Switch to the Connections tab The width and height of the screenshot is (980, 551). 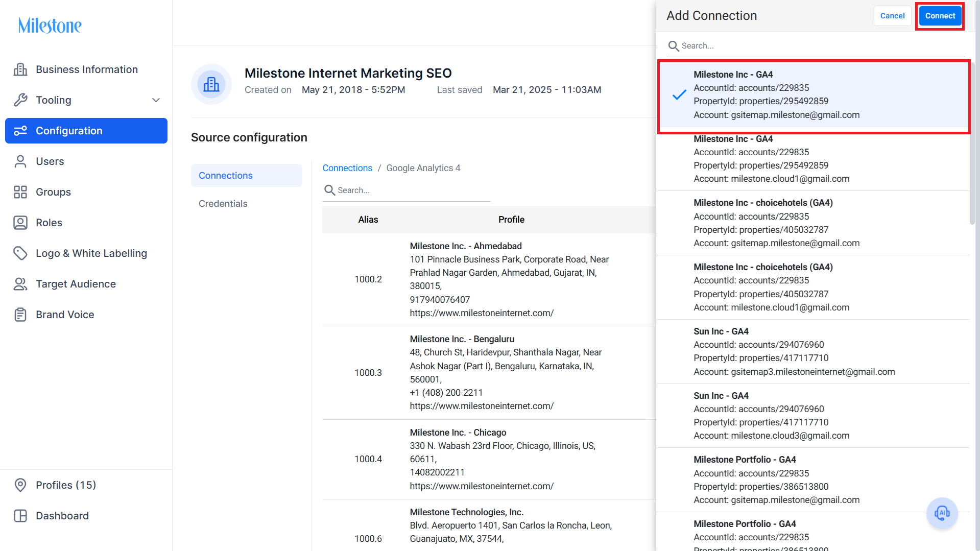coord(247,176)
